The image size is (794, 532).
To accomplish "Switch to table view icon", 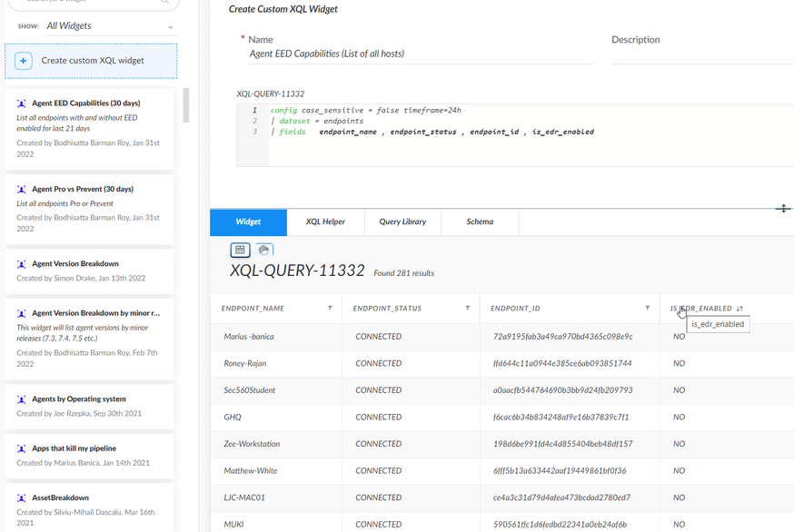I will [x=240, y=250].
